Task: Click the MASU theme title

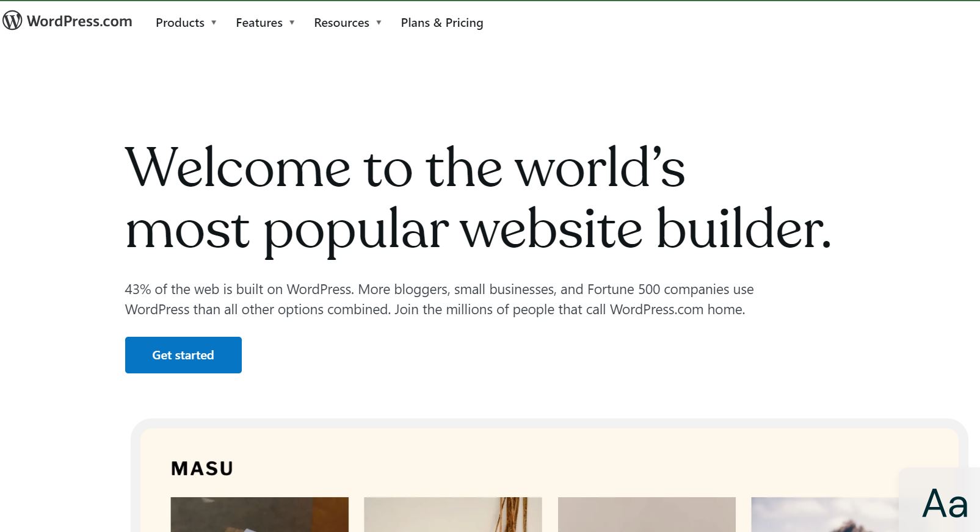Action: pos(202,469)
